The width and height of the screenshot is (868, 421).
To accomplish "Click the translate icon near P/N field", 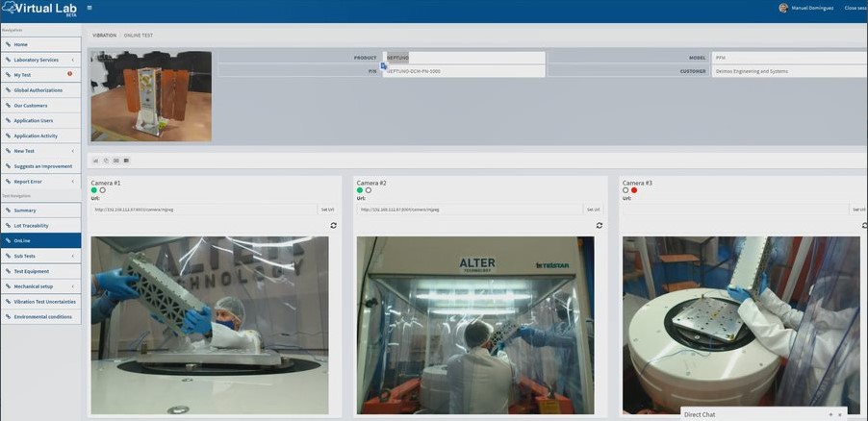I will pyautogui.click(x=384, y=65).
